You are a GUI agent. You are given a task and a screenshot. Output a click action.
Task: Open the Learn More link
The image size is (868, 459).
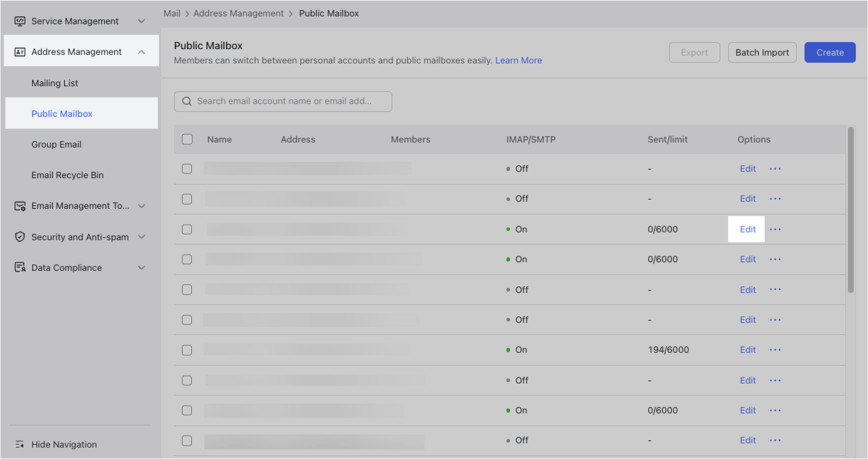pyautogui.click(x=519, y=60)
